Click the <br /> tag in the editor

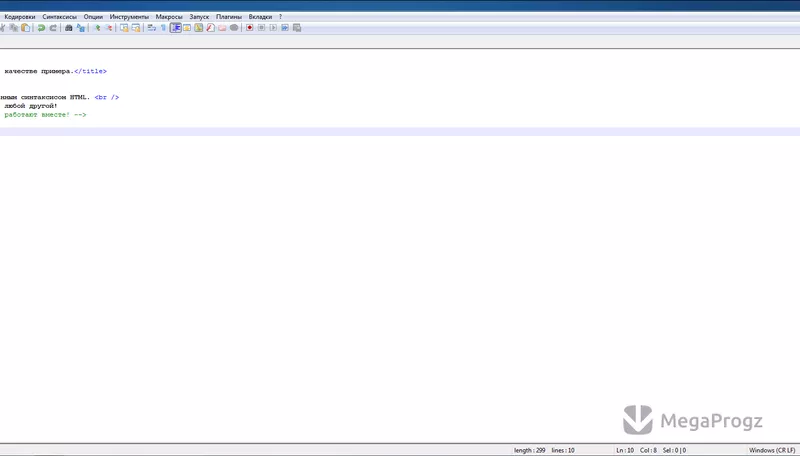pyautogui.click(x=107, y=97)
